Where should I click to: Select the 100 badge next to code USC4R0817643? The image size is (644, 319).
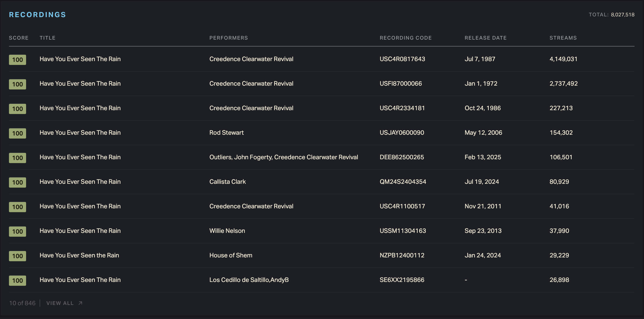tap(17, 60)
